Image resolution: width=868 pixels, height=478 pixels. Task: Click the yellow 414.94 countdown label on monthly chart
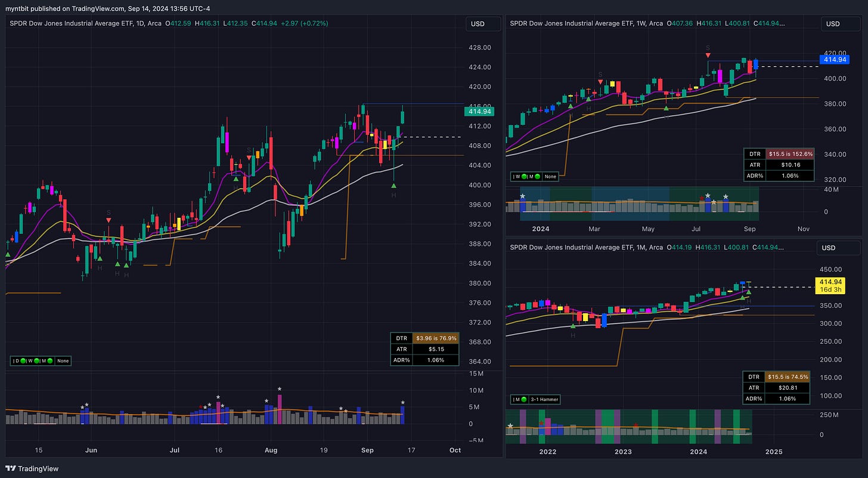(x=830, y=286)
